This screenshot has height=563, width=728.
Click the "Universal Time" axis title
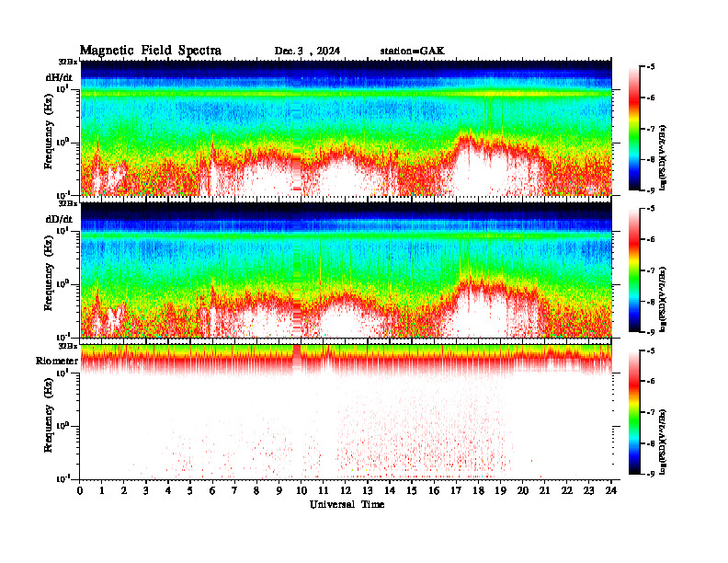[347, 504]
